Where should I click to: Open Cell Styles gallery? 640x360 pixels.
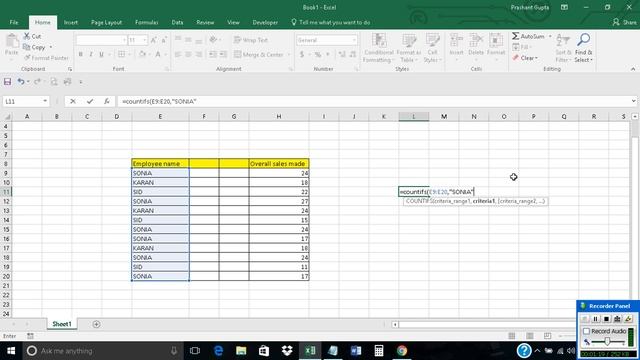click(433, 48)
